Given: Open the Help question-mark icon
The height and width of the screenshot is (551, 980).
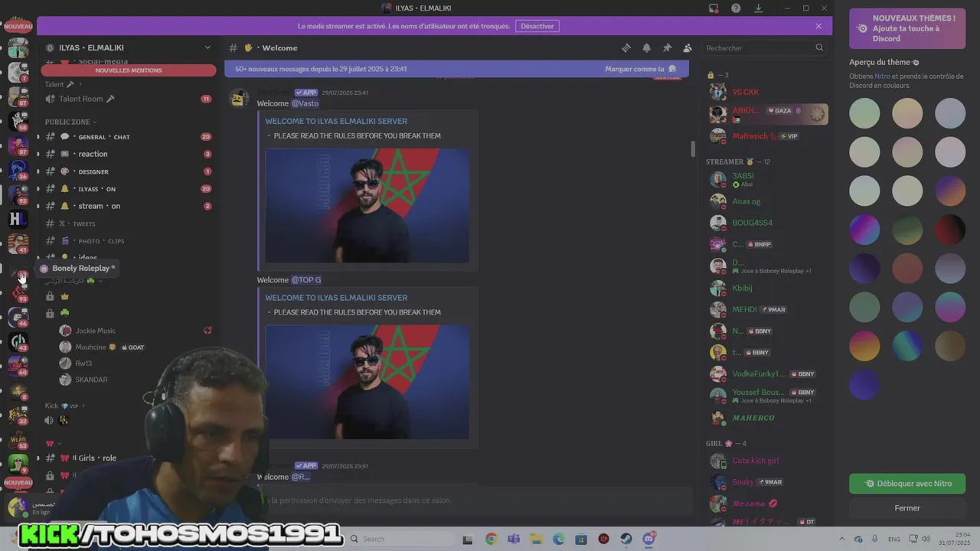Looking at the screenshot, I should (x=736, y=8).
